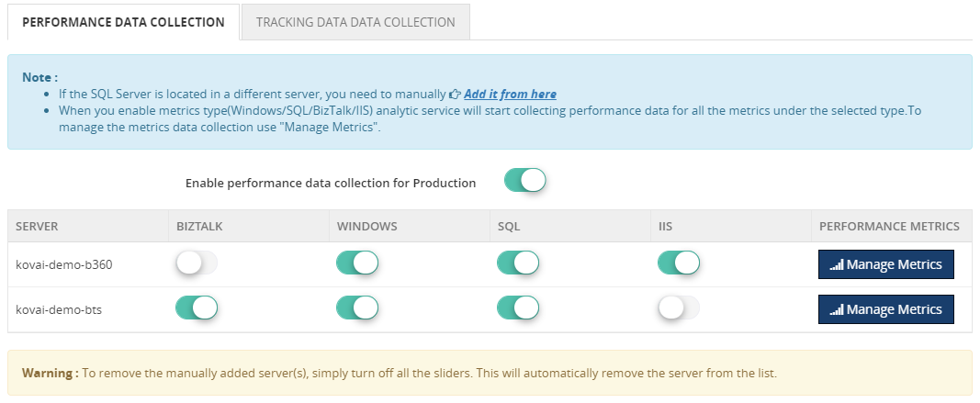Click the hand pointer icon before Add it
This screenshot has width=980, height=403.
(455, 94)
